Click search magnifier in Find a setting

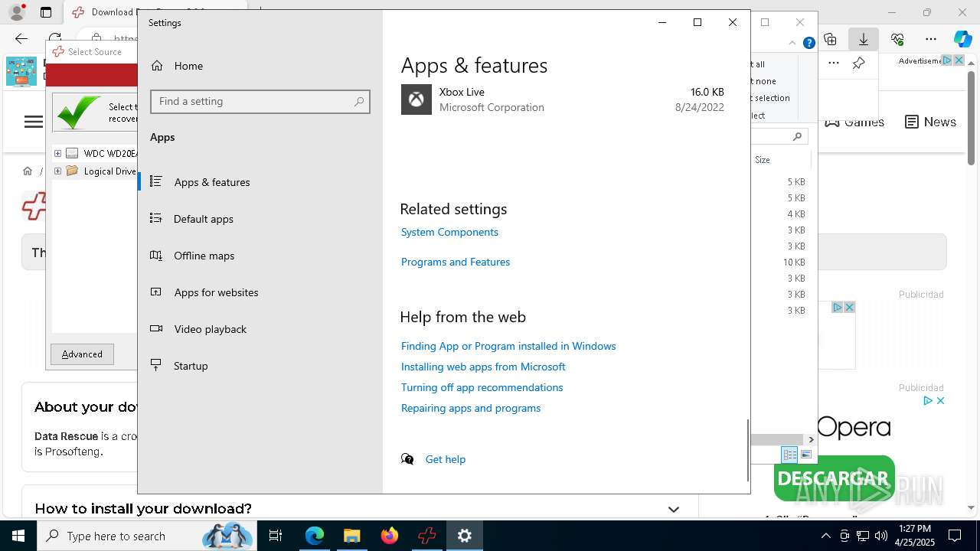pyautogui.click(x=358, y=101)
